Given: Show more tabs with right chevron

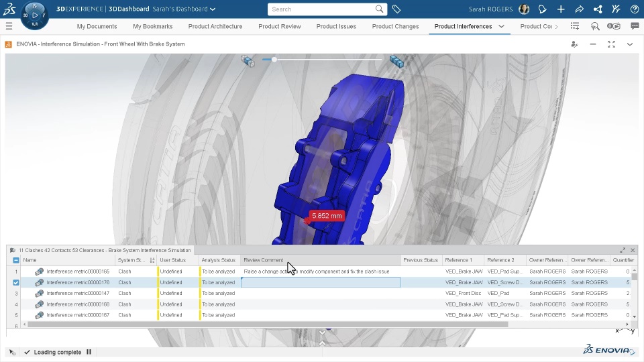Looking at the screenshot, I should click(x=557, y=26).
